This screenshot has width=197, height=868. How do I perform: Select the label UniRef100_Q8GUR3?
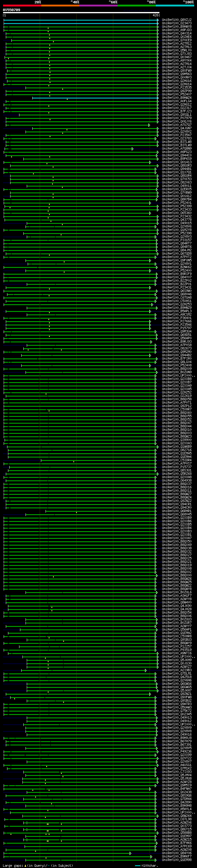coord(177,165)
